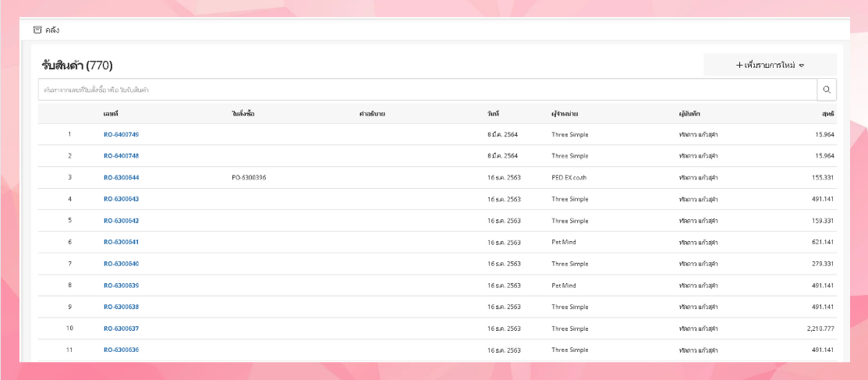
Task: Click amount 491.141 in row RO-6300643
Action: tap(824, 199)
